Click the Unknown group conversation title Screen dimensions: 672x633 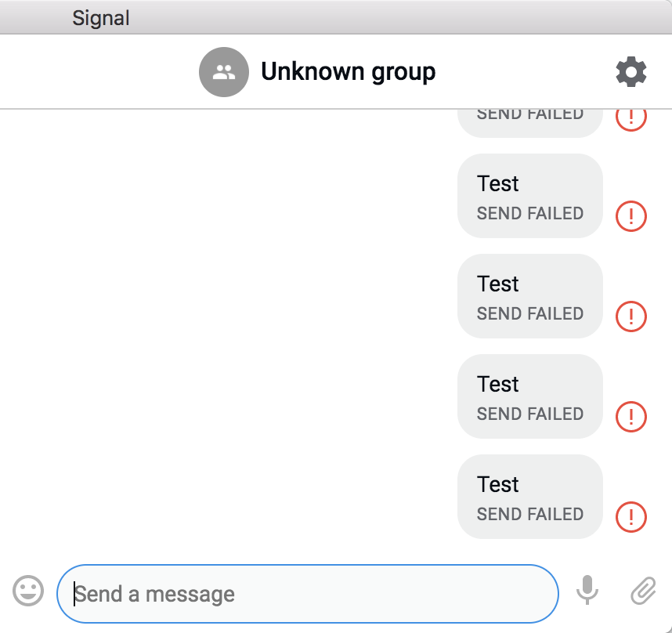pyautogui.click(x=348, y=71)
